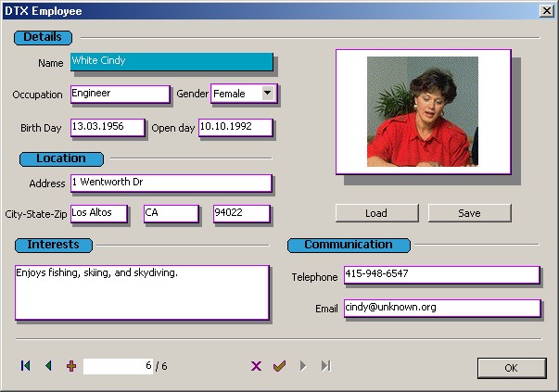Viewport: 559px width, 392px height.
Task: Click the Interests section header
Action: point(54,246)
